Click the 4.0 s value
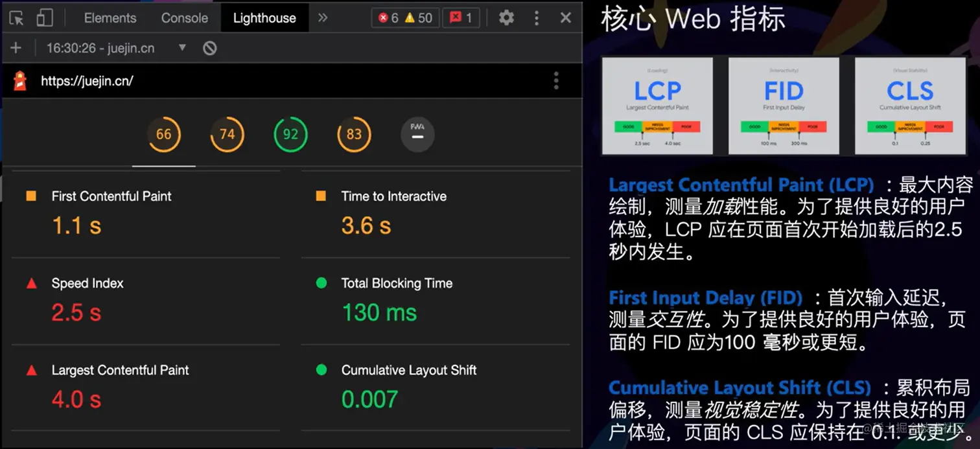The height and width of the screenshot is (449, 980). pos(76,400)
